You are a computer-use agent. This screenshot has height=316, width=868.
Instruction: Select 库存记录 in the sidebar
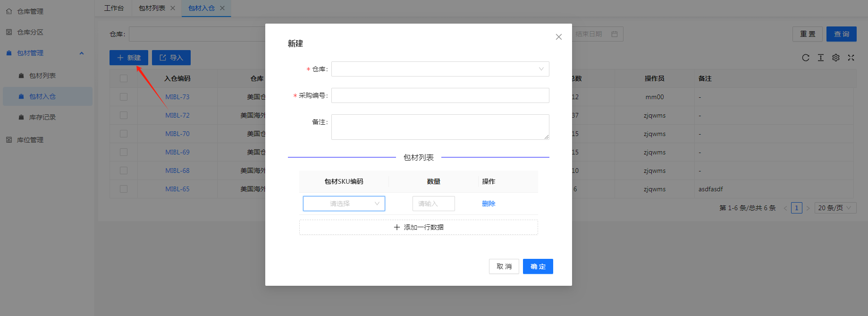click(x=42, y=117)
